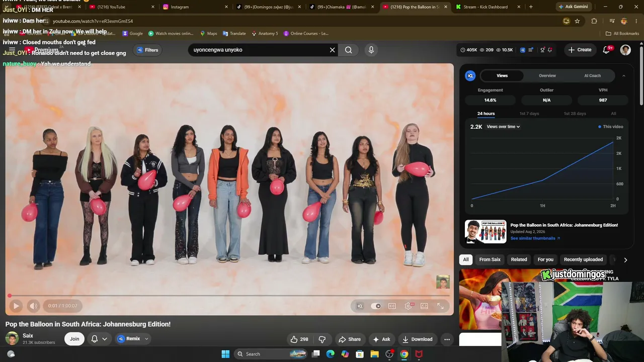This screenshot has width=644, height=362.
Task: Collapse the vidIQ stats panel
Action: click(x=624, y=75)
